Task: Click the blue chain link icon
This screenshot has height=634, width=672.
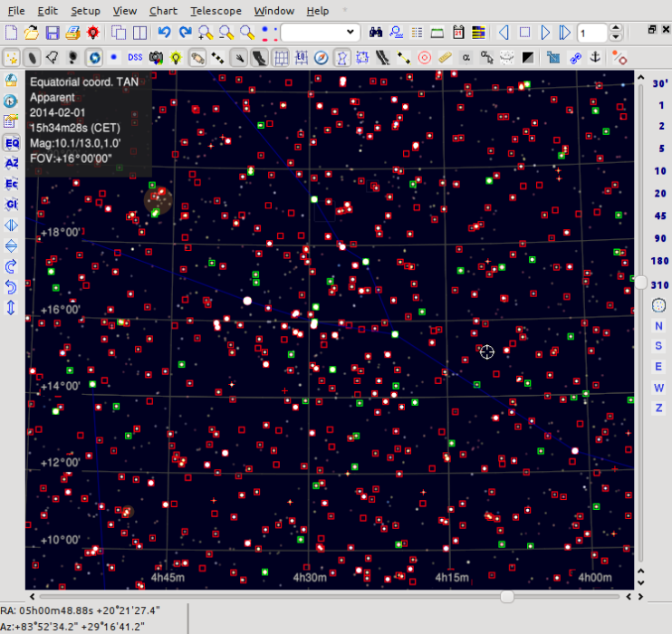Action: click(574, 57)
